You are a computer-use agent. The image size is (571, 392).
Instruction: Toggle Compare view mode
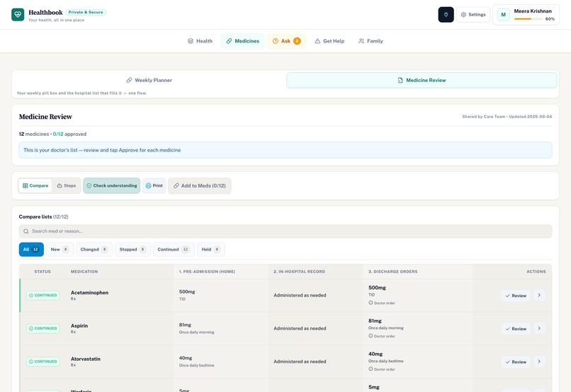click(35, 186)
